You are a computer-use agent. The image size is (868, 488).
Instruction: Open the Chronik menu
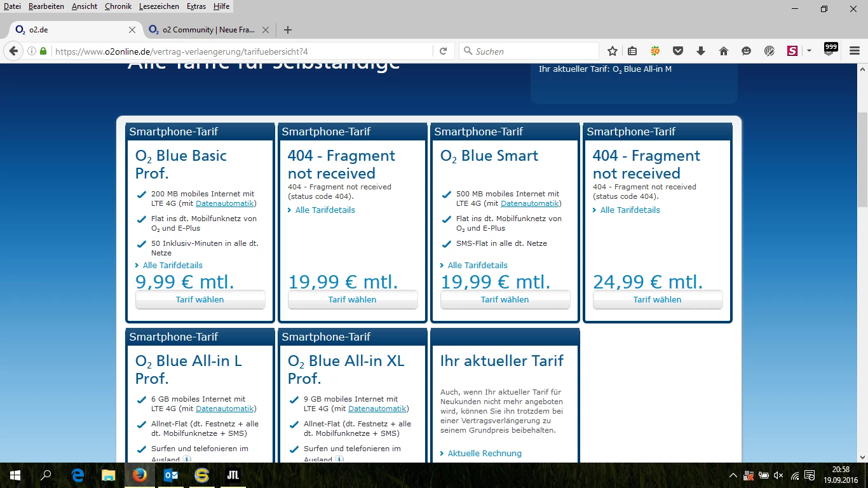118,6
